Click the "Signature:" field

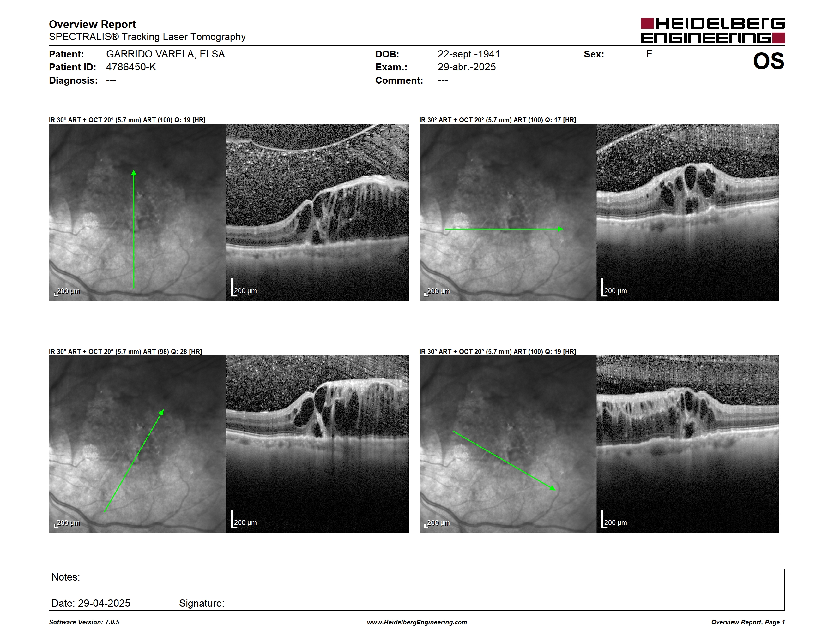(202, 603)
